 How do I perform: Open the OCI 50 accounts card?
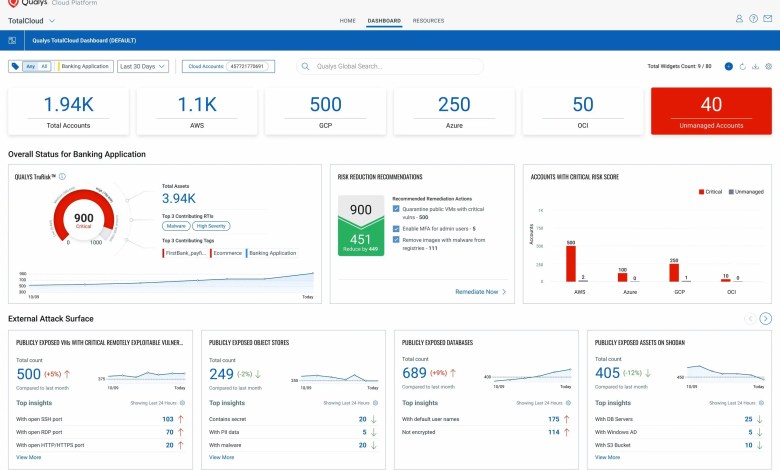[583, 111]
